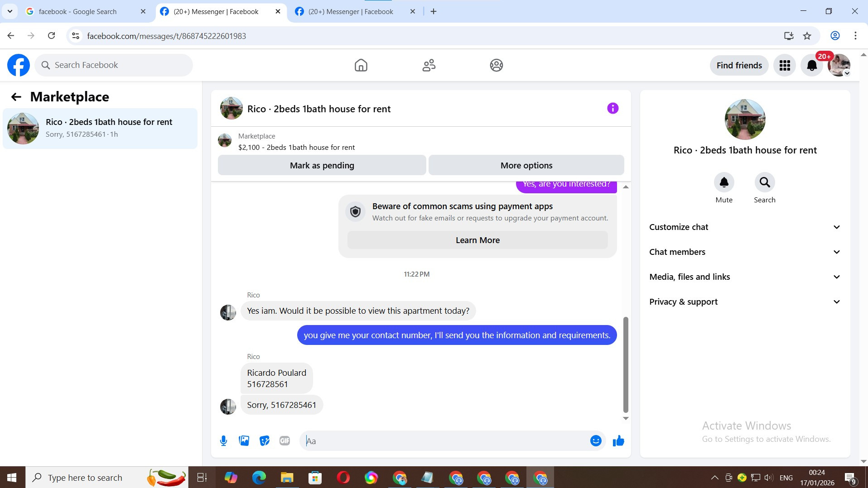Click the taskbar clock showing 00:24
The height and width of the screenshot is (488, 868).
point(817,478)
